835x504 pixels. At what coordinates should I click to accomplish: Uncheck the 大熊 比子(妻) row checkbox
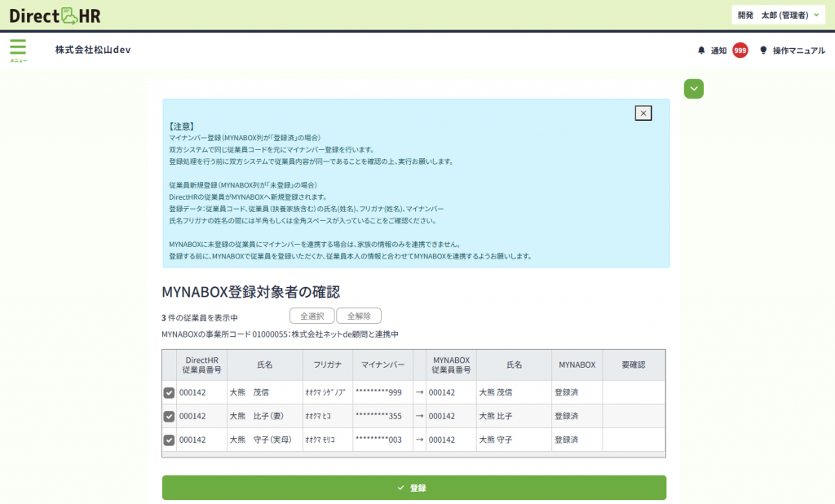click(169, 416)
